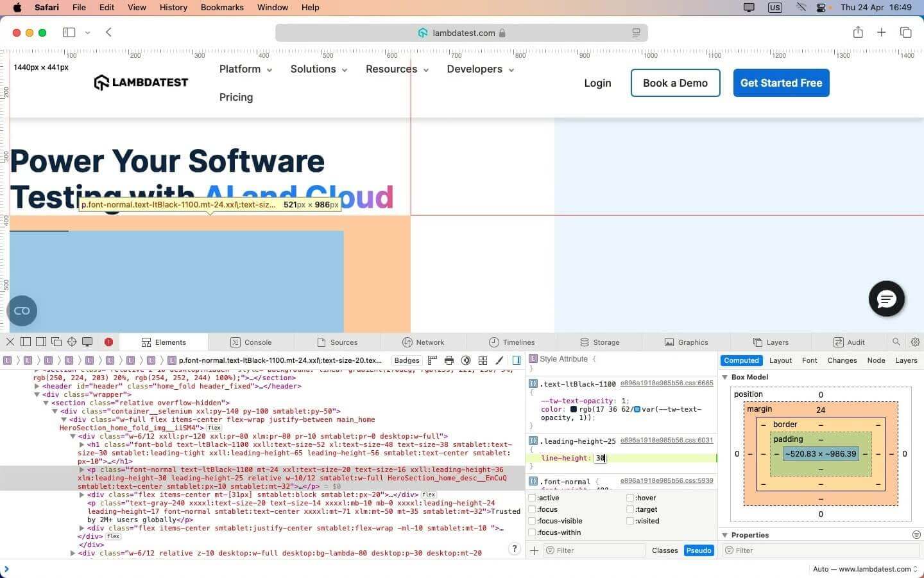Open Web Inspector settings gear

pyautogui.click(x=915, y=342)
